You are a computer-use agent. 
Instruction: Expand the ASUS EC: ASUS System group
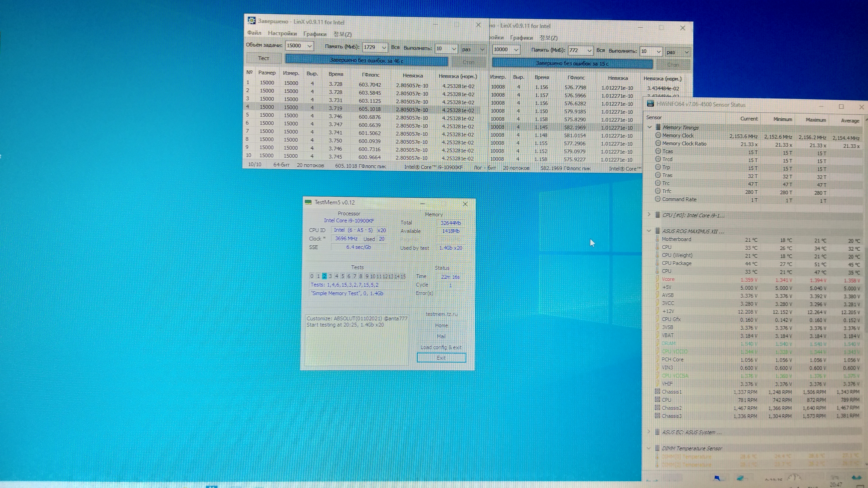(649, 431)
